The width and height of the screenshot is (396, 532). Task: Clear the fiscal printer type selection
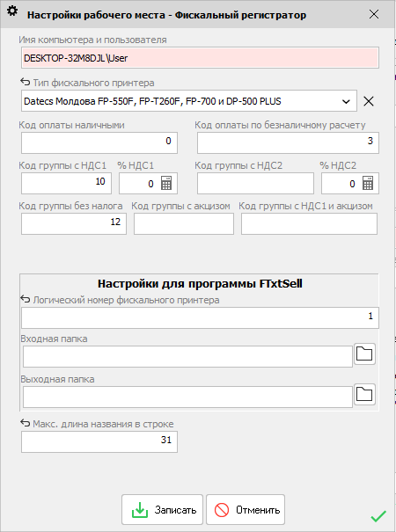tap(369, 101)
